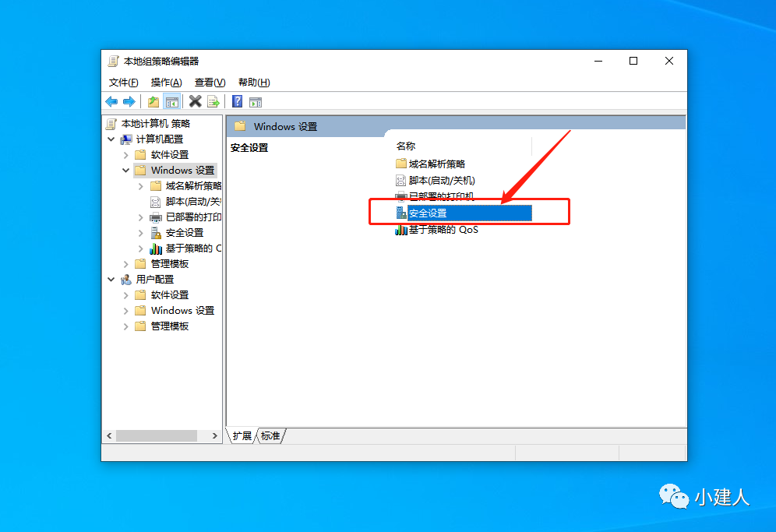The image size is (776, 532).
Task: Select 计算机配置 label in tree
Action: (x=160, y=139)
